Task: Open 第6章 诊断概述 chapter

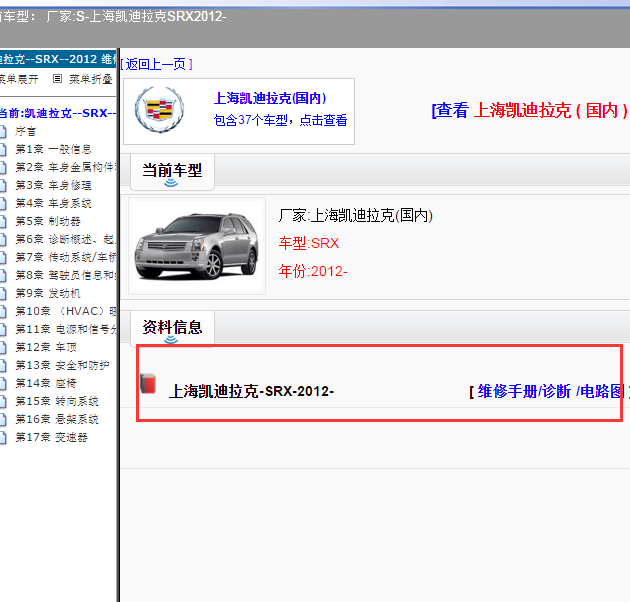Action: 66,240
